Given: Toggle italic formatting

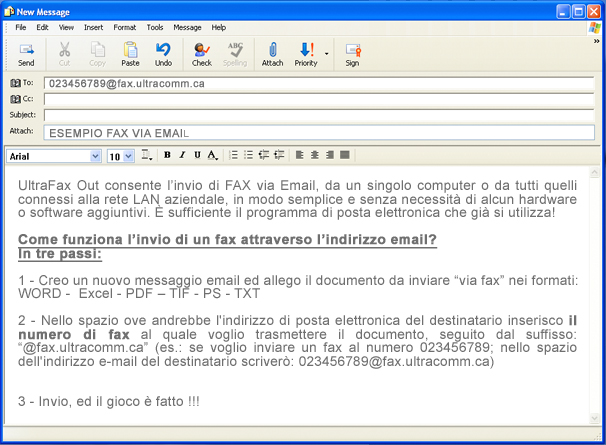Looking at the screenshot, I should (182, 156).
